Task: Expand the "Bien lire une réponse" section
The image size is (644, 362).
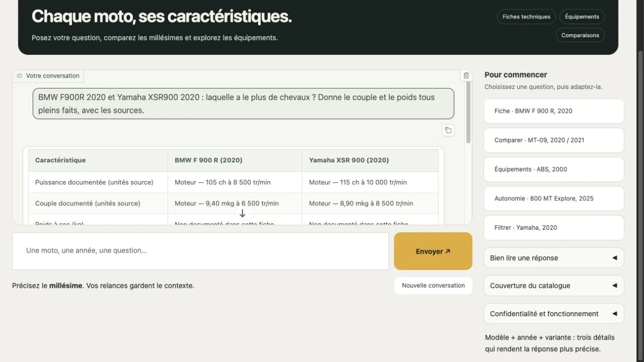Action: (x=553, y=258)
